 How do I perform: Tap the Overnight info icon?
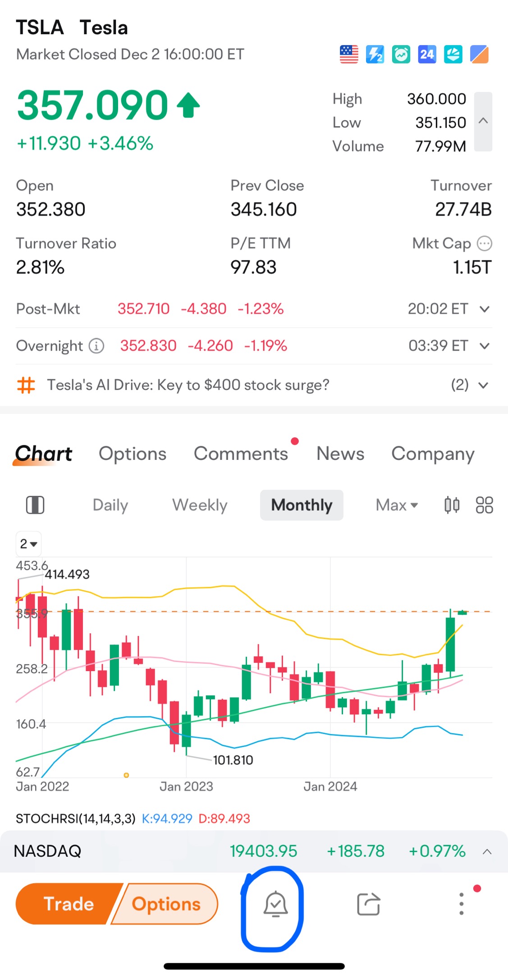[x=96, y=346]
